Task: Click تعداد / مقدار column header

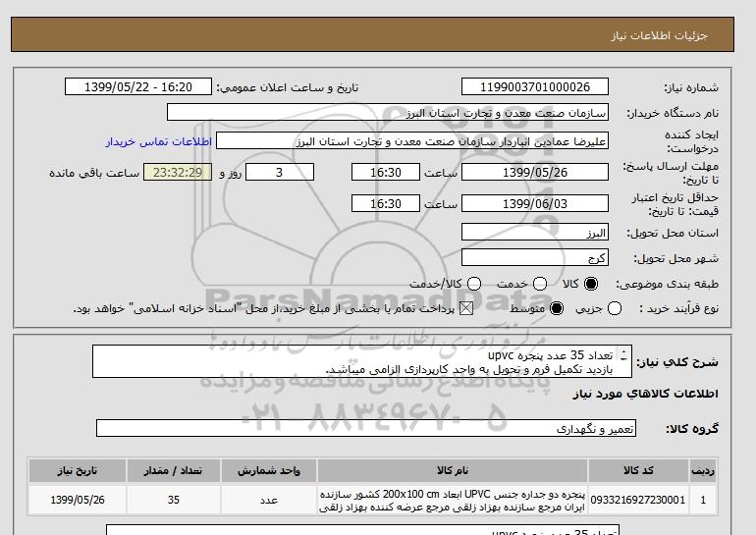Action: (x=174, y=470)
